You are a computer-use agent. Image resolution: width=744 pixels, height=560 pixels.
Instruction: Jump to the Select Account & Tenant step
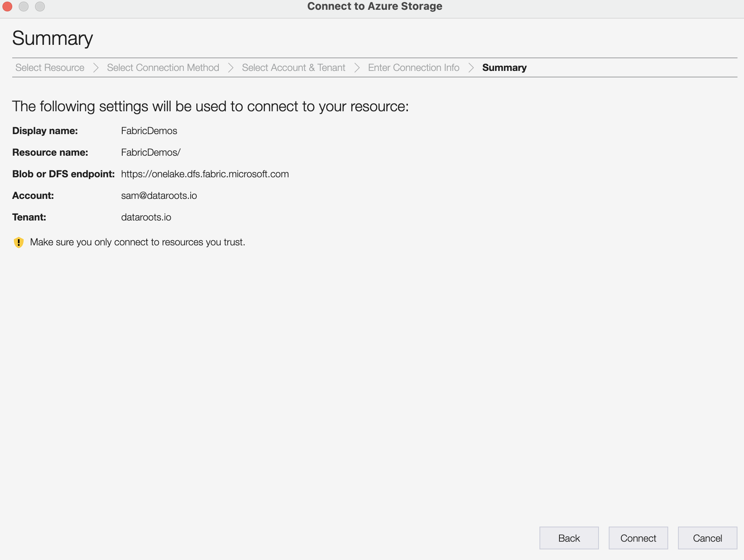click(294, 68)
